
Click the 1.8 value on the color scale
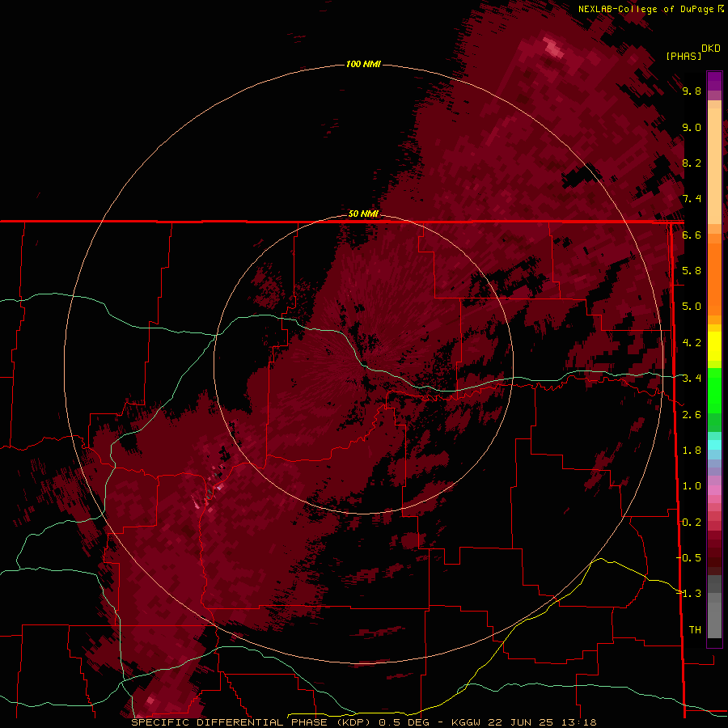click(692, 450)
